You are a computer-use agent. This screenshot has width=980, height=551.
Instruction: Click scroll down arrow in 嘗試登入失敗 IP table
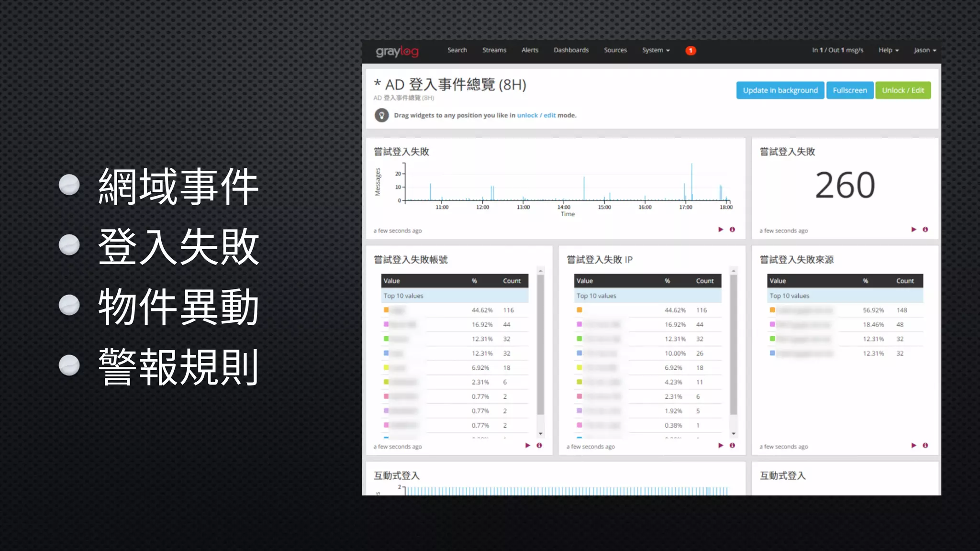tap(734, 434)
